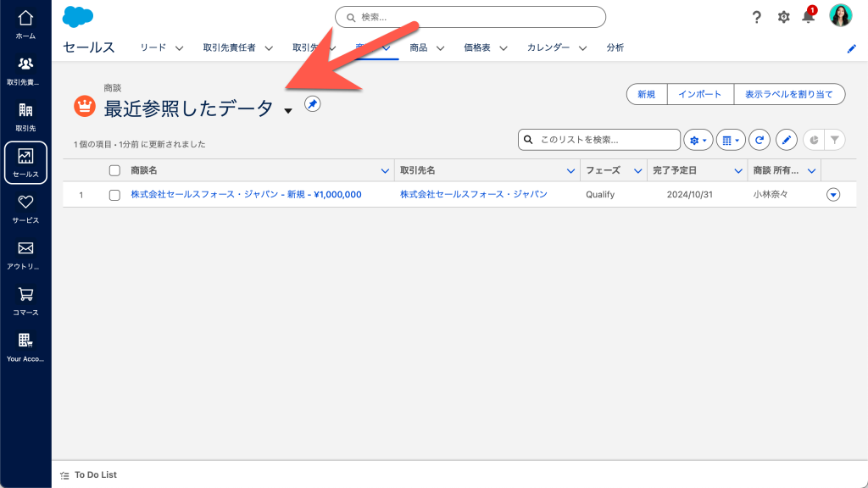Switch to the リード tab
The height and width of the screenshot is (488, 868).
click(x=153, y=47)
